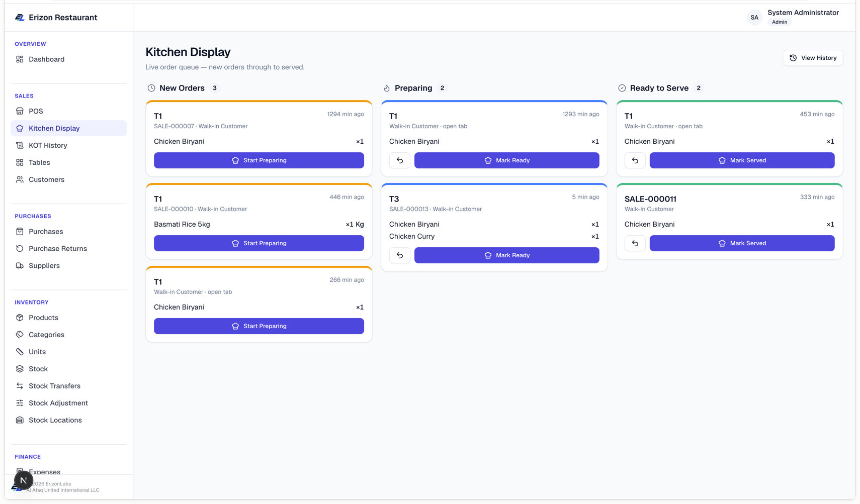Viewport: 860px width, 504px height.
Task: Click View History button
Action: (813, 58)
